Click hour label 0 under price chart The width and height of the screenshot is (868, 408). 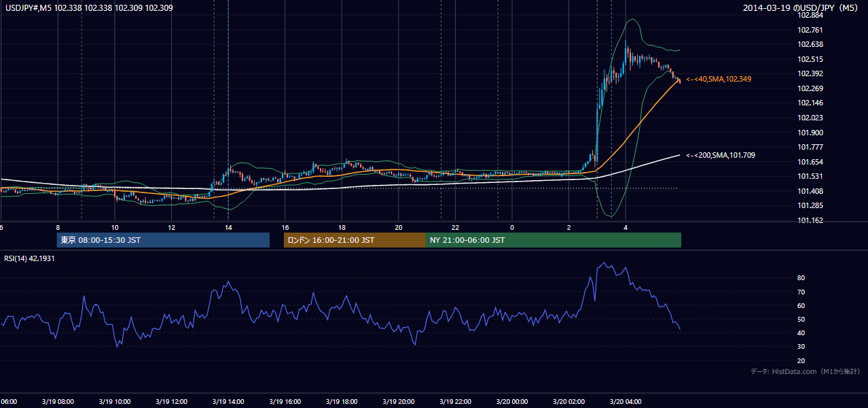click(x=512, y=227)
